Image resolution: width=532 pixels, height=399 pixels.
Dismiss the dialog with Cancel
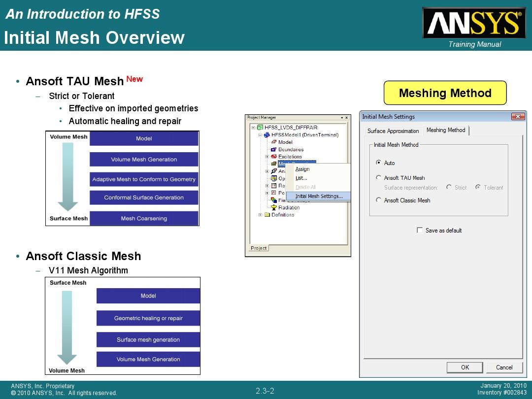504,367
